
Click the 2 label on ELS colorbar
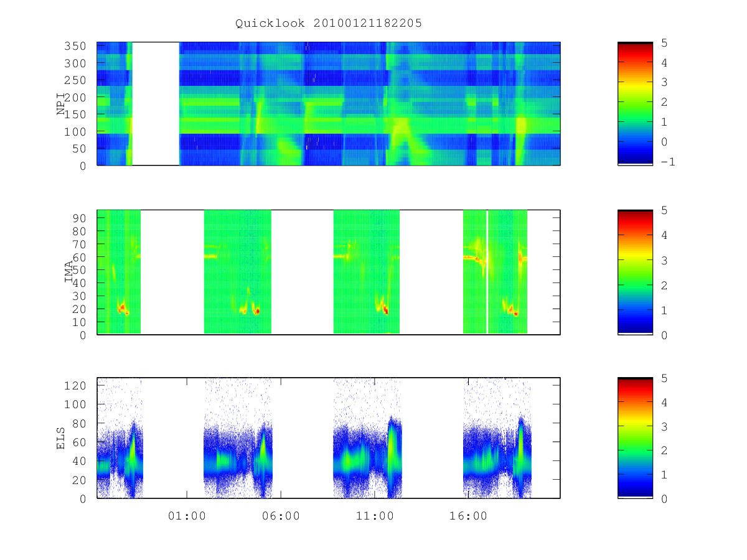pos(664,450)
